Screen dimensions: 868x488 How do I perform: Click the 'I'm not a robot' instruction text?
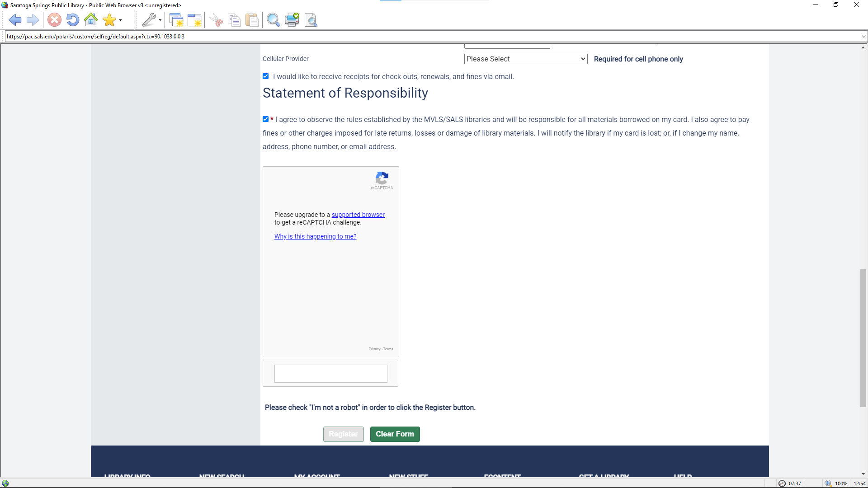(370, 408)
